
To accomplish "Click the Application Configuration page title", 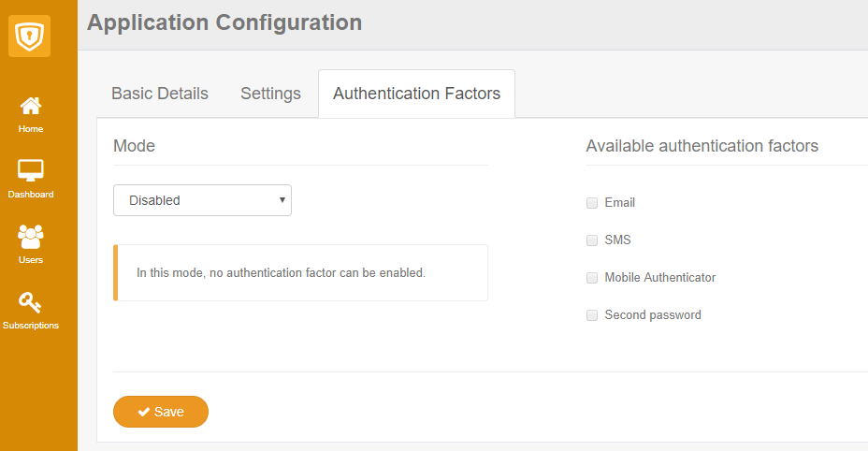I will pyautogui.click(x=224, y=22).
